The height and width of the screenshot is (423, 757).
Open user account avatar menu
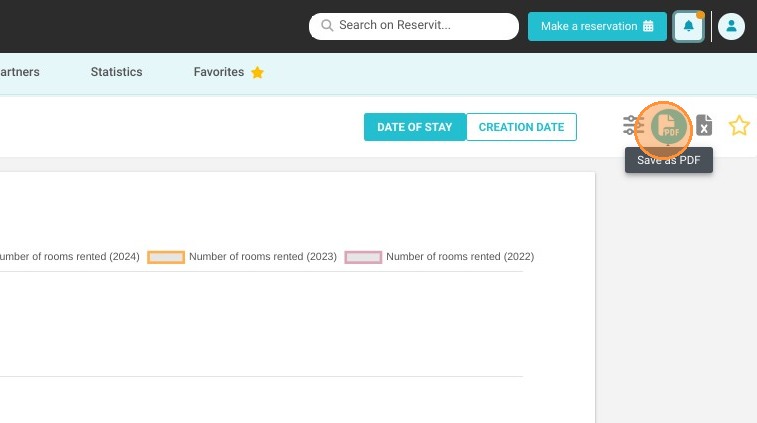point(731,26)
